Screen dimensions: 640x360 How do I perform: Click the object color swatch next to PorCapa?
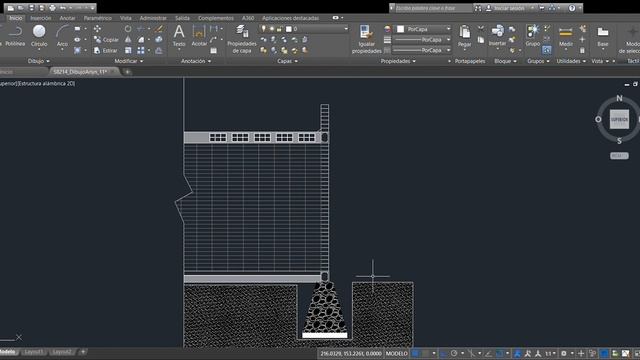click(x=400, y=29)
